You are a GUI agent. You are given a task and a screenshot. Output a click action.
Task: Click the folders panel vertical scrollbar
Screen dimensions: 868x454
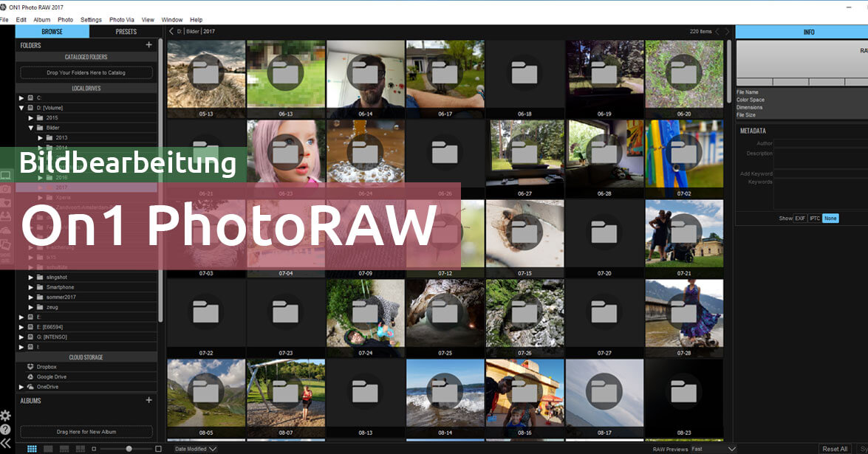coord(160,179)
